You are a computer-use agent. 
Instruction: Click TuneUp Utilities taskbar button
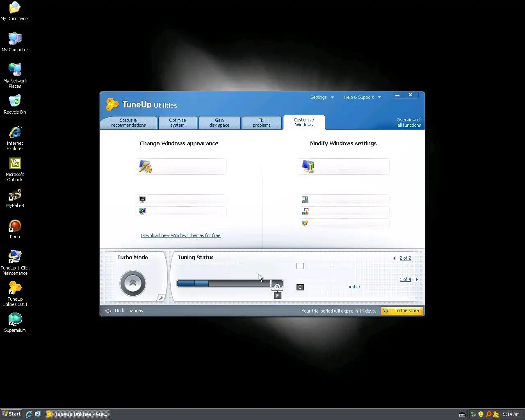(x=77, y=414)
